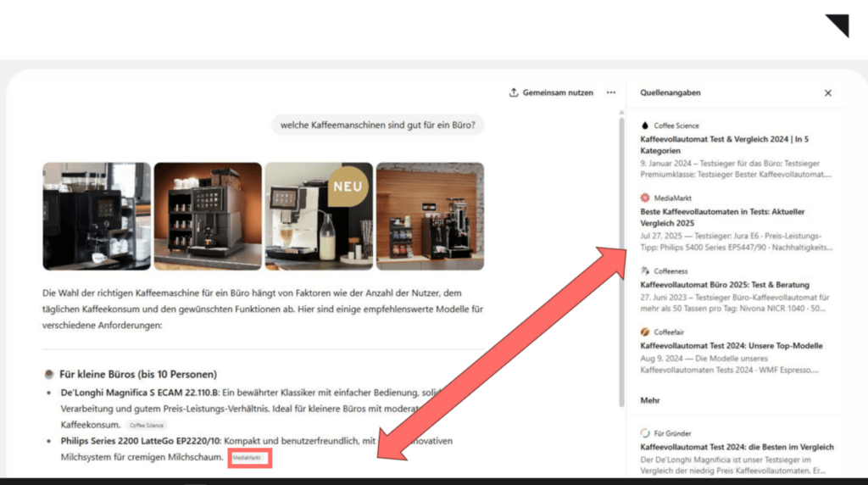Click the Mehr section heading

click(x=650, y=399)
